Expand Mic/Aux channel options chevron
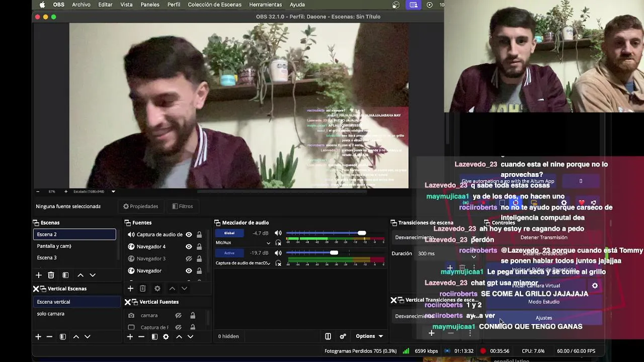This screenshot has height=362, width=644. 268,243
